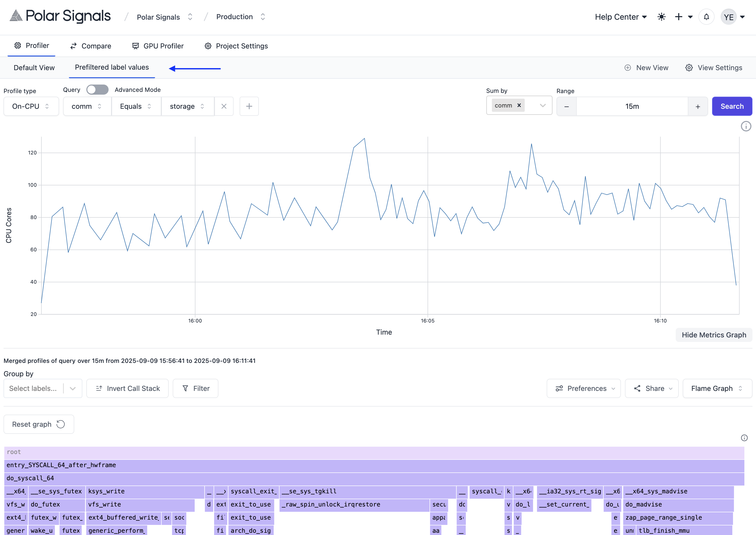This screenshot has height=535, width=756.
Task: Toggle the light/dark theme sun icon
Action: 661,16
